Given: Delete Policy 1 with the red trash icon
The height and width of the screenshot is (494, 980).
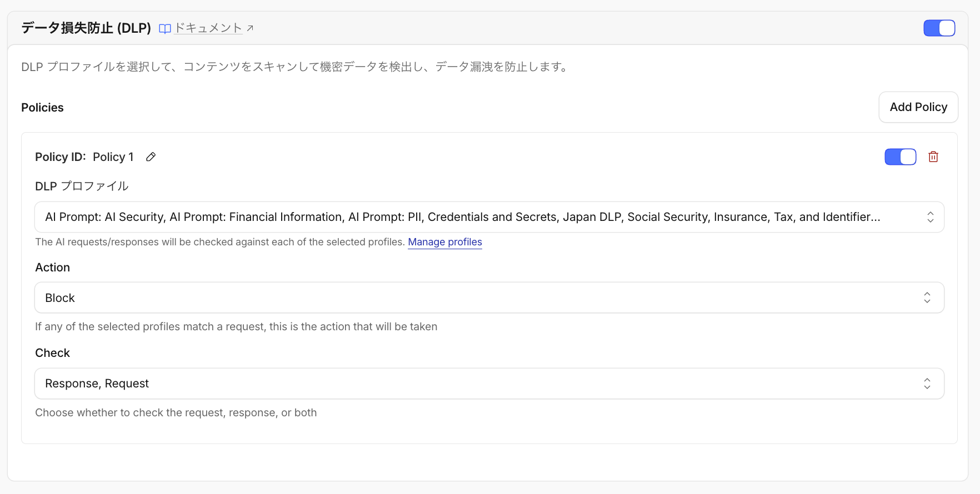Looking at the screenshot, I should (933, 157).
